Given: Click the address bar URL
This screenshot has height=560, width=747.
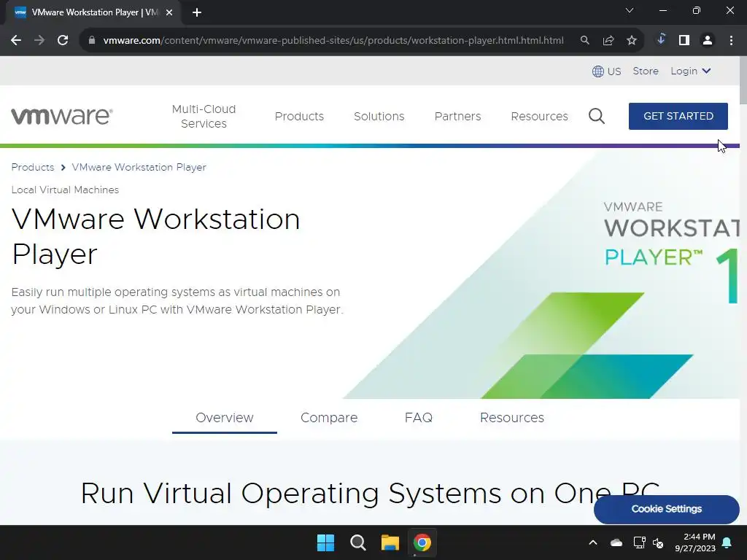Looking at the screenshot, I should click(x=333, y=41).
